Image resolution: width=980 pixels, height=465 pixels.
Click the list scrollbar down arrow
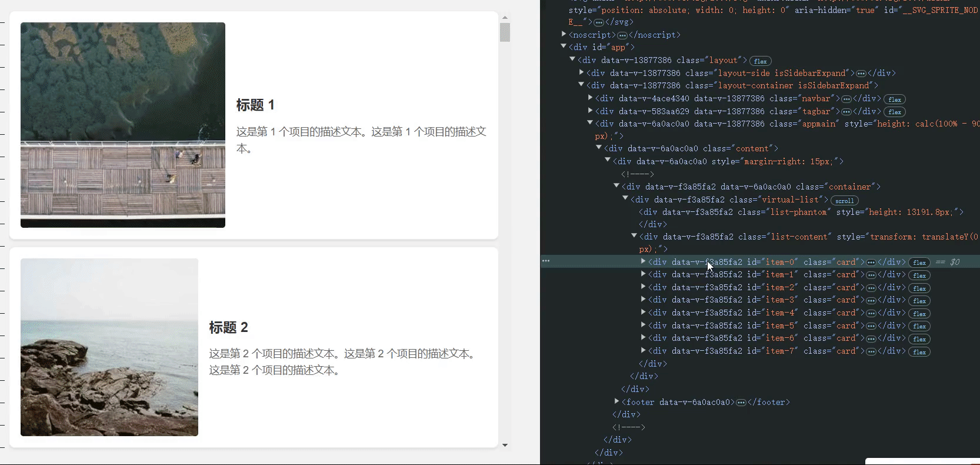[x=505, y=445]
